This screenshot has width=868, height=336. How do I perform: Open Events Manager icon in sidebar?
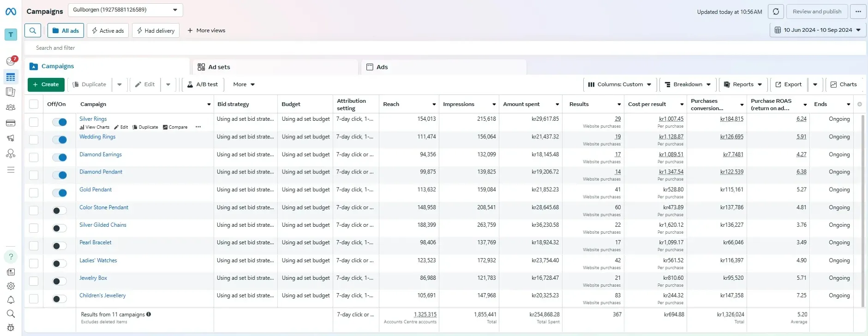coord(11,153)
